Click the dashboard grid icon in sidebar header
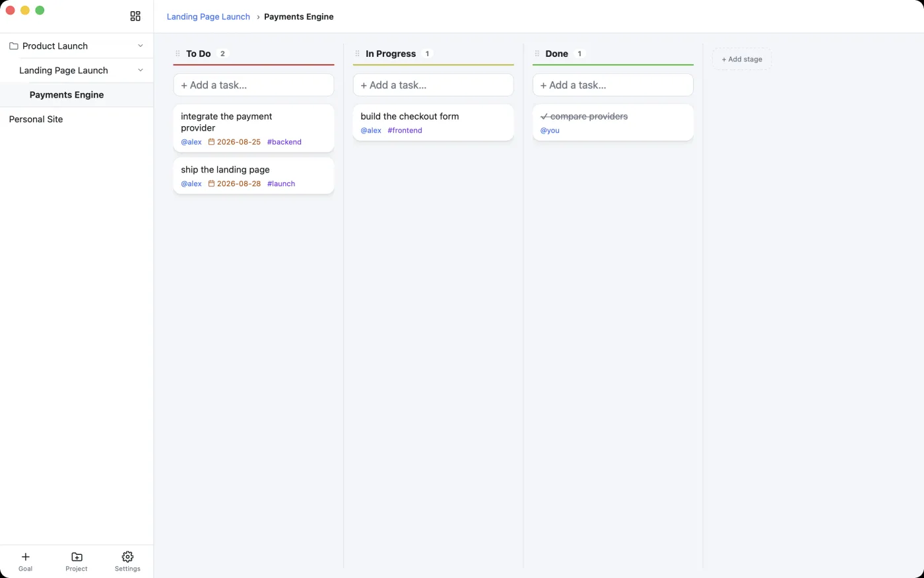The height and width of the screenshot is (578, 924). 135,17
